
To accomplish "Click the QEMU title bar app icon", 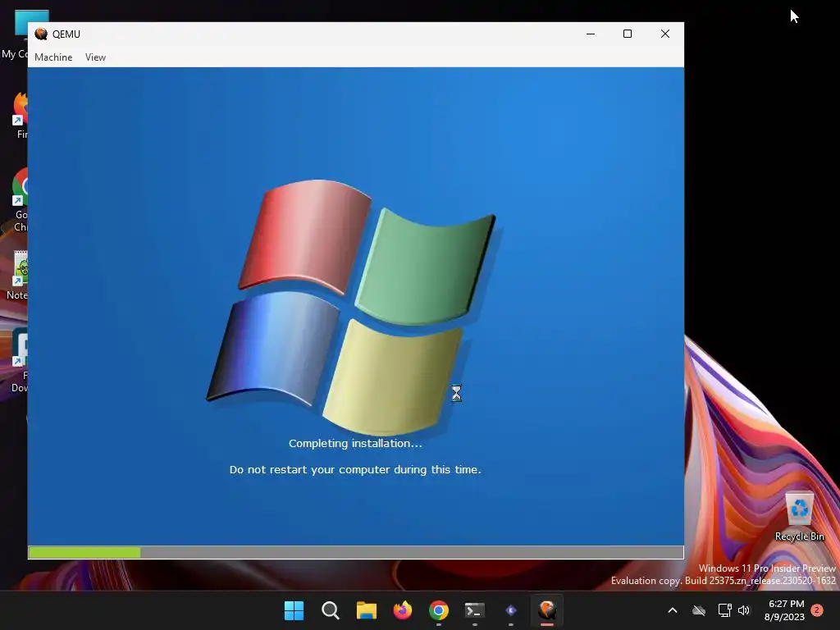I will 41,34.
